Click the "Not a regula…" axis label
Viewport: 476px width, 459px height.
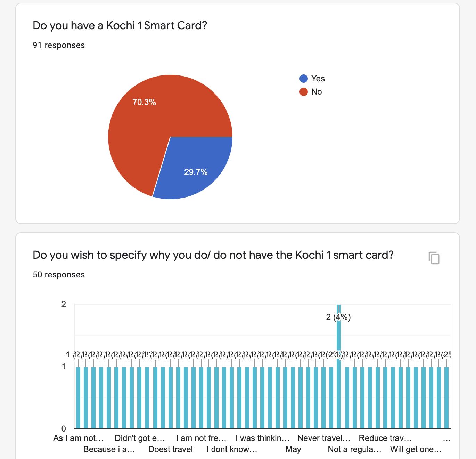(354, 449)
